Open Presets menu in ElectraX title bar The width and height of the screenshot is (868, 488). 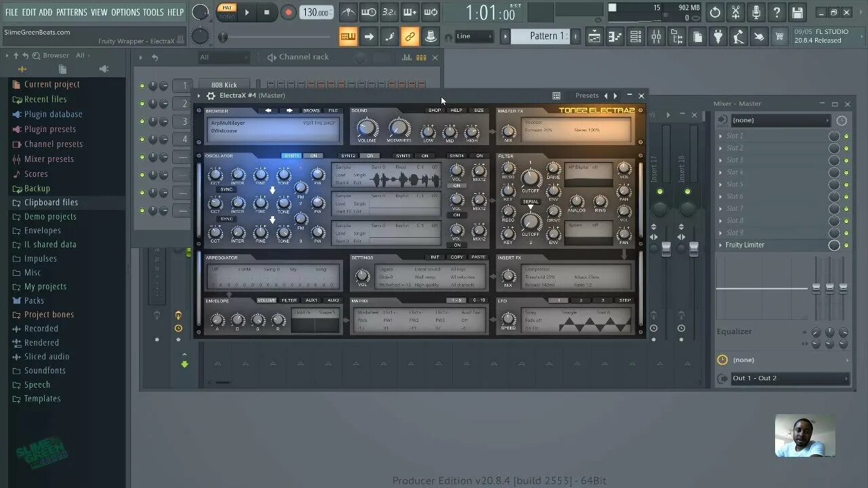(587, 96)
